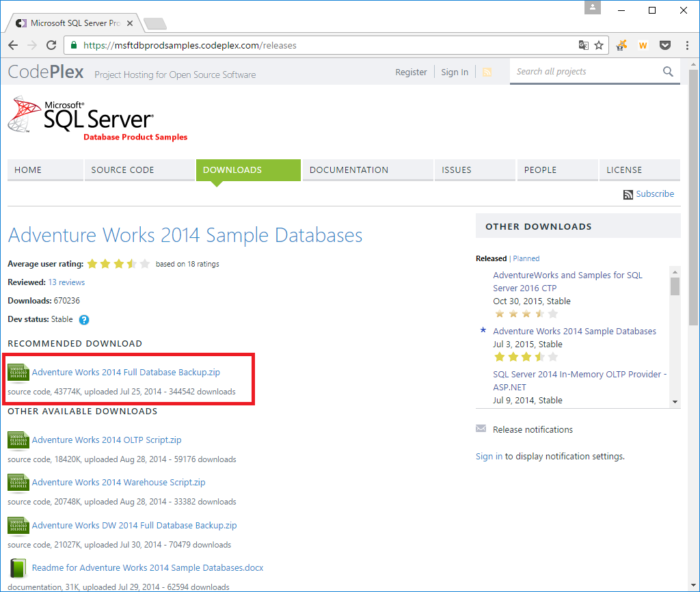Download Adventure Works 2014 Warehouse Script.zip
The image size is (700, 592).
[119, 483]
